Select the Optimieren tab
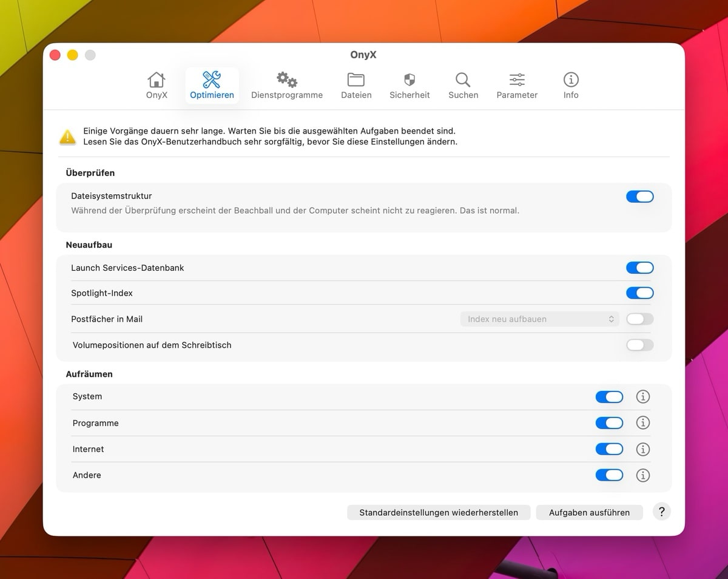 tap(212, 85)
